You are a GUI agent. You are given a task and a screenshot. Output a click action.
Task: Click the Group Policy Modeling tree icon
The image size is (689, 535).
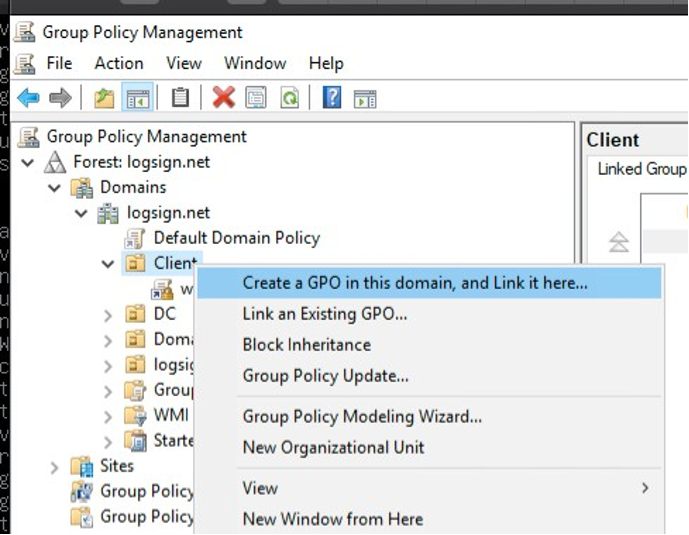tap(82, 492)
